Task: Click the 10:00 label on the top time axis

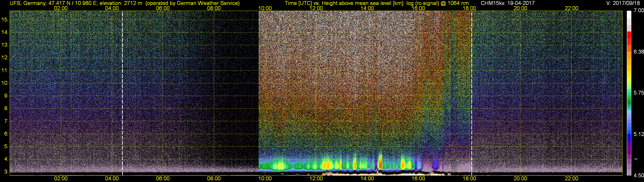Action: (x=265, y=8)
